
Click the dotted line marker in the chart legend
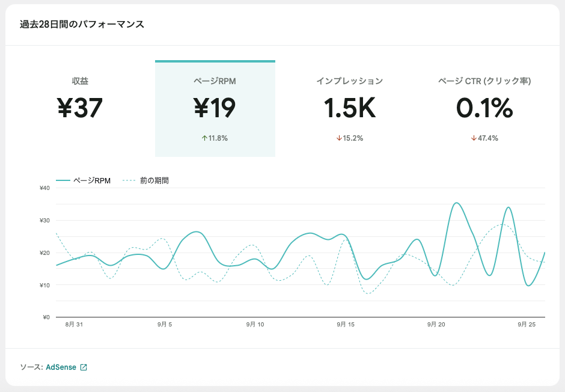[x=129, y=180]
